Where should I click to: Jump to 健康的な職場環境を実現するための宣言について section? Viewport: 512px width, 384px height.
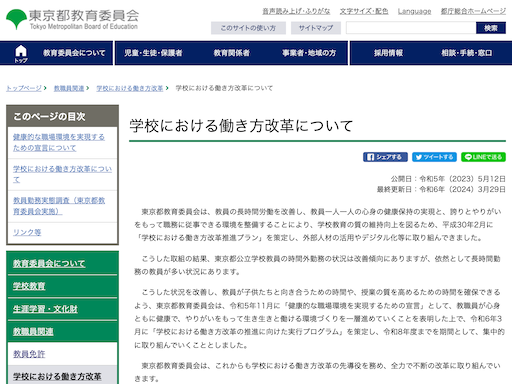[59, 142]
